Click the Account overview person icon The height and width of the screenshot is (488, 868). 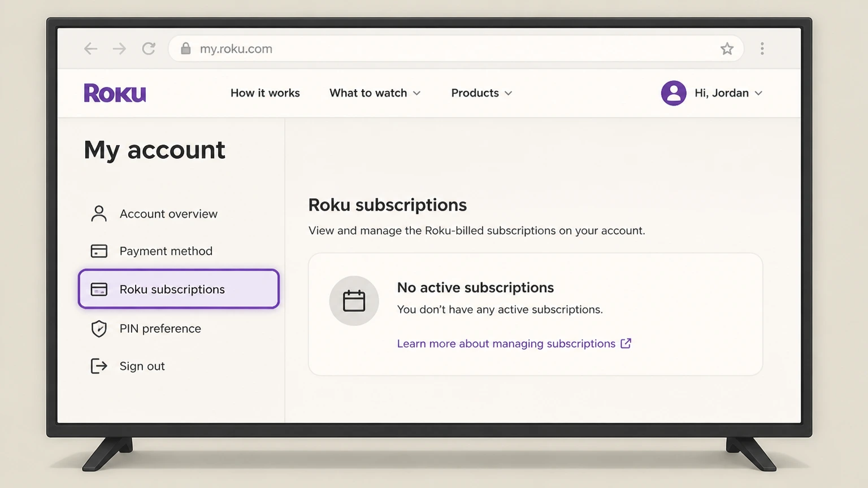pyautogui.click(x=99, y=213)
